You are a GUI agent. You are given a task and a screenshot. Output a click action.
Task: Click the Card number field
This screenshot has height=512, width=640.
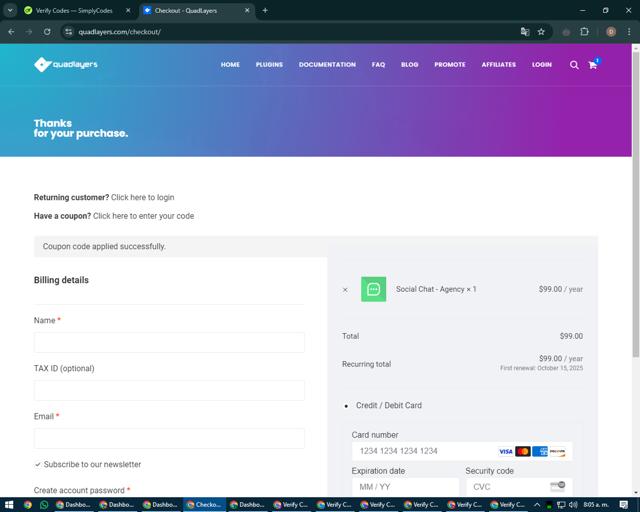(x=462, y=451)
